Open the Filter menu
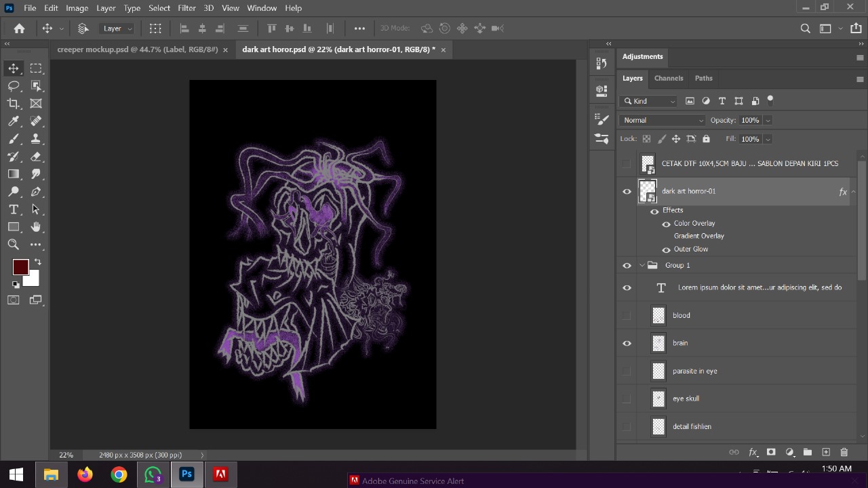The image size is (868, 488). [186, 8]
